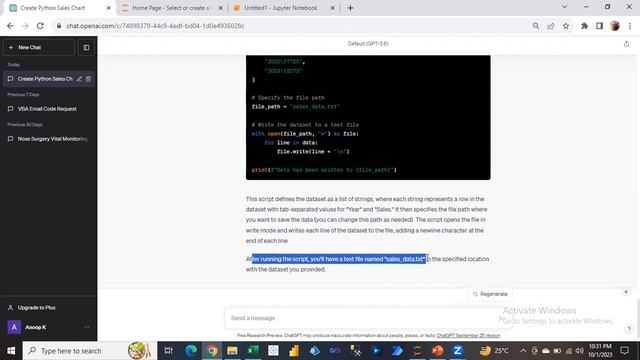Go forward with the browser forward arrow

(x=25, y=26)
